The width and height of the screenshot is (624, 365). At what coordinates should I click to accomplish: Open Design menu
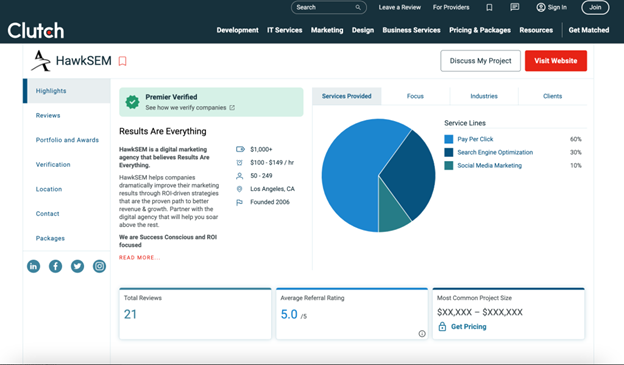(x=363, y=30)
